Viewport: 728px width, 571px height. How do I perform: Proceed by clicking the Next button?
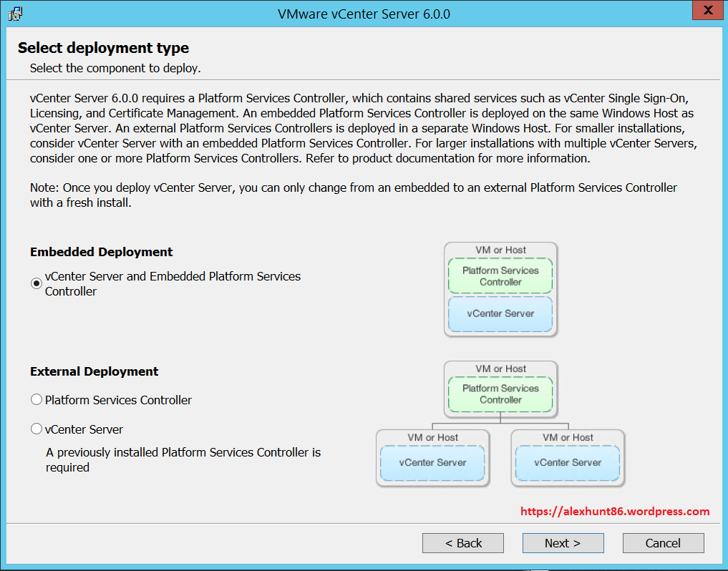pos(563,543)
